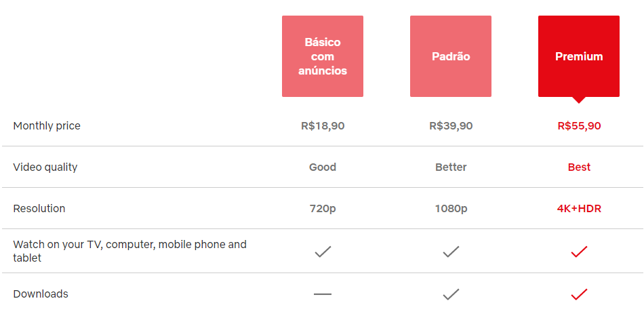
Task: Click the R$55,90 Premium price
Action: (x=579, y=126)
